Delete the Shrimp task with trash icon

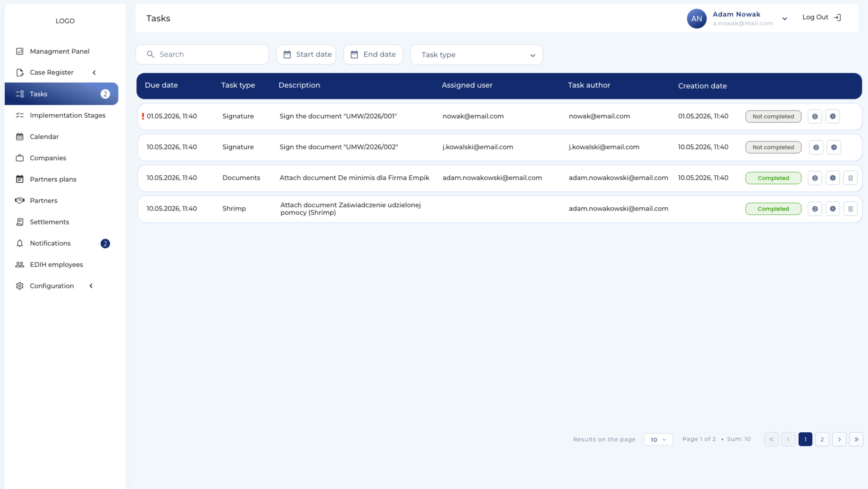tap(850, 209)
